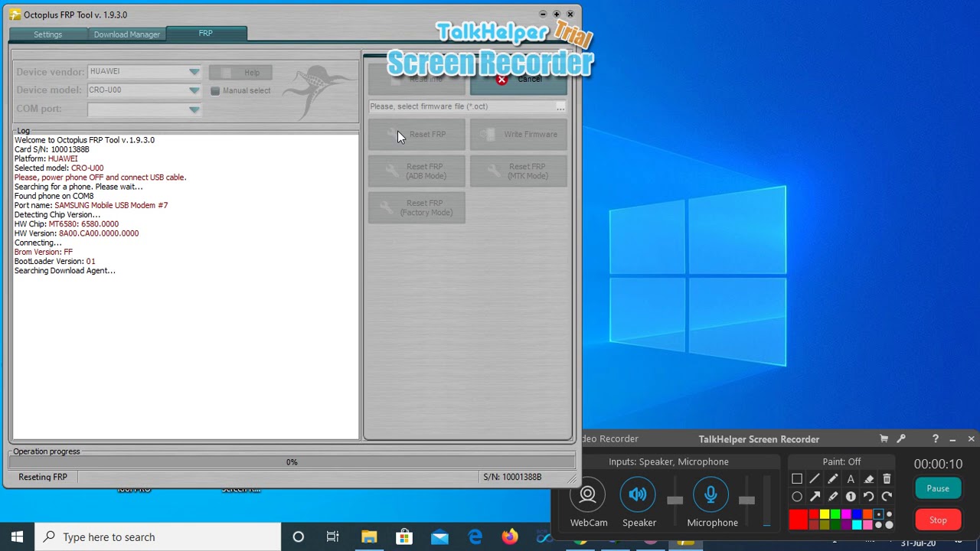
Task: Click Reset FRP (ADB Mode) button
Action: point(416,171)
